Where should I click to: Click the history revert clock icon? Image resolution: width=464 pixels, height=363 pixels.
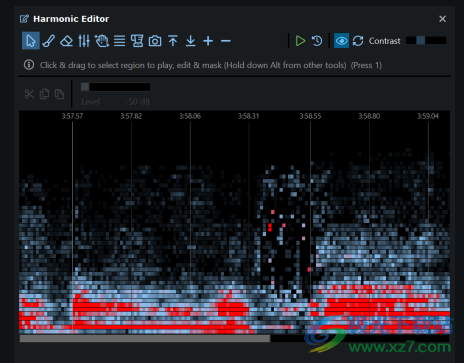coord(317,41)
